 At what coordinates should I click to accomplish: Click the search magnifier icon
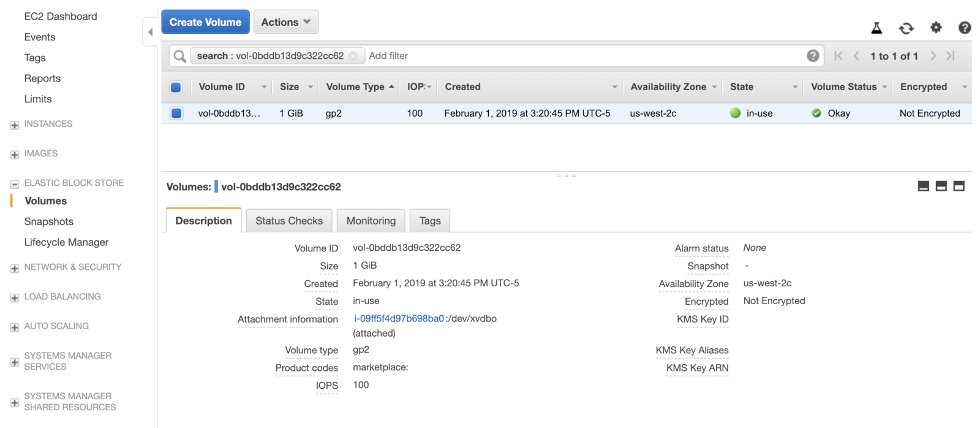179,56
